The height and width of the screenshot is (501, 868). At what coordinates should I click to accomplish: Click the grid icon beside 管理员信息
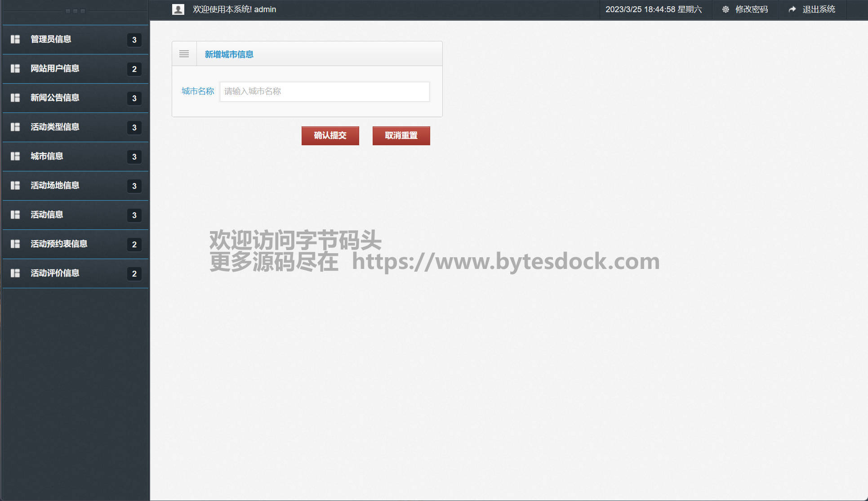click(15, 39)
